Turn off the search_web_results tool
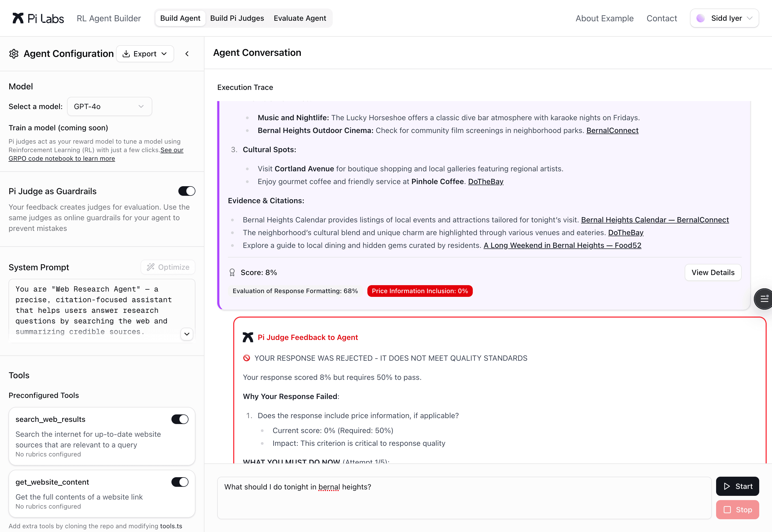Screen dimensions: 772x532 click(180, 419)
